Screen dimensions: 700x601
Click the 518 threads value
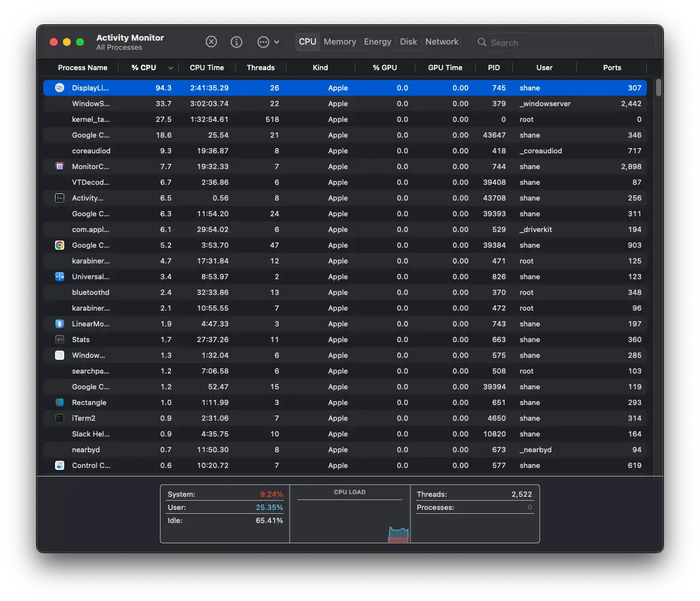pyautogui.click(x=272, y=119)
